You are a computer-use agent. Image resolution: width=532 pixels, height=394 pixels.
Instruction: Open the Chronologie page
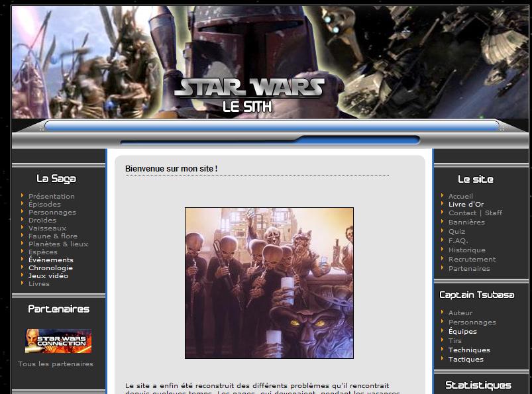50,268
